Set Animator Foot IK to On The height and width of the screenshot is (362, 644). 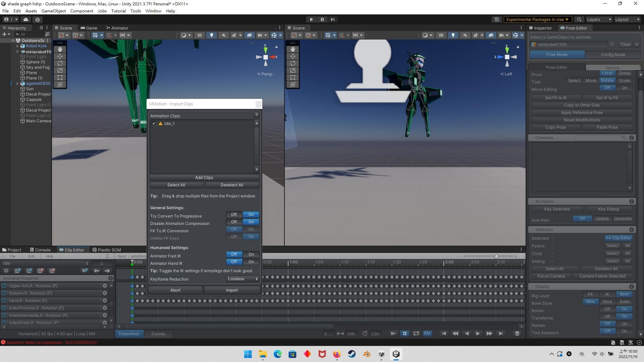click(251, 254)
